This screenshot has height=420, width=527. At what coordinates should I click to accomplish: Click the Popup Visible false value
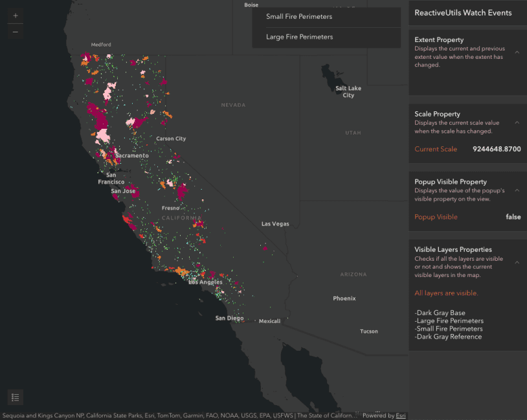pos(513,217)
